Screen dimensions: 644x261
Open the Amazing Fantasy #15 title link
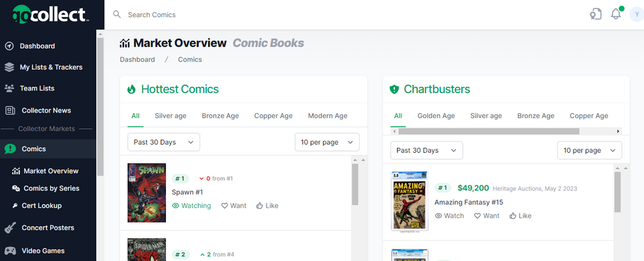(x=469, y=203)
